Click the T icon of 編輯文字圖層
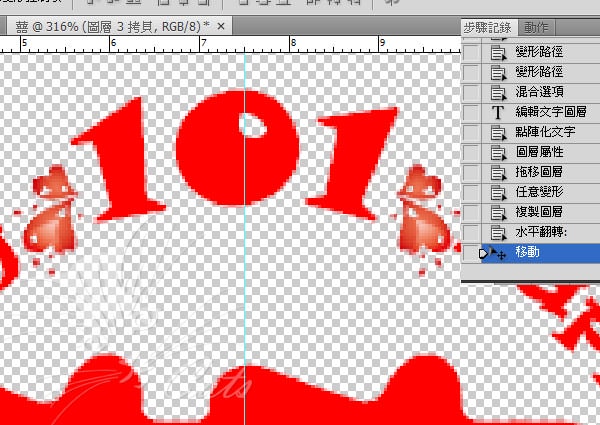 point(497,112)
